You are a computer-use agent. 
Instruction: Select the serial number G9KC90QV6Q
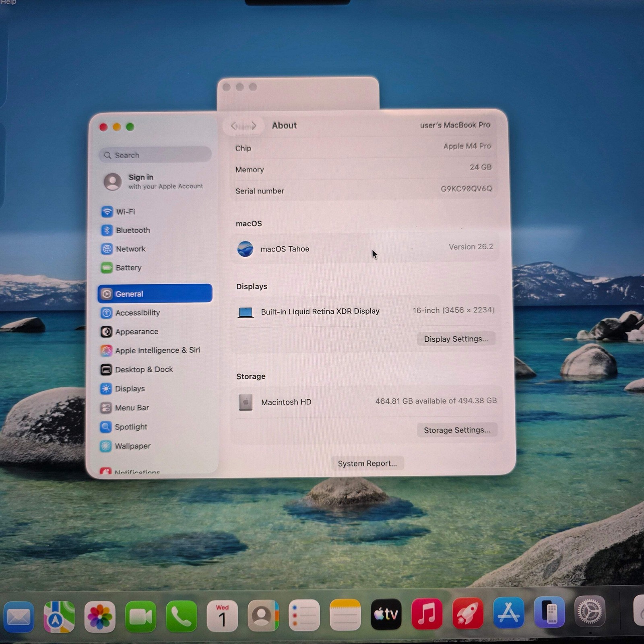[x=466, y=188]
